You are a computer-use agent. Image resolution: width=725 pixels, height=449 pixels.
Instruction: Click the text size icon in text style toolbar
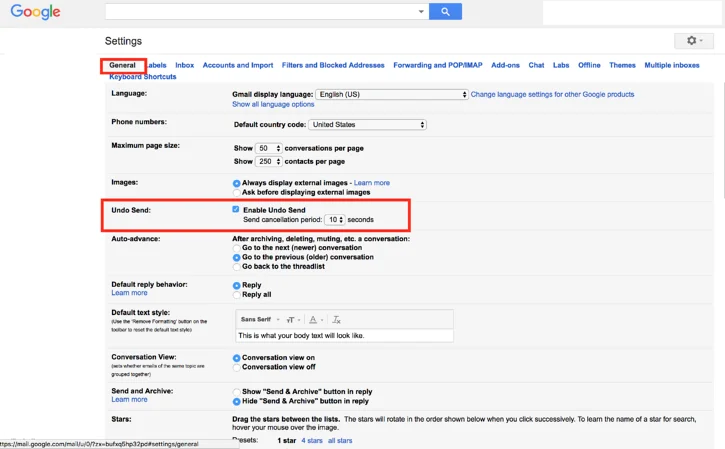point(293,320)
